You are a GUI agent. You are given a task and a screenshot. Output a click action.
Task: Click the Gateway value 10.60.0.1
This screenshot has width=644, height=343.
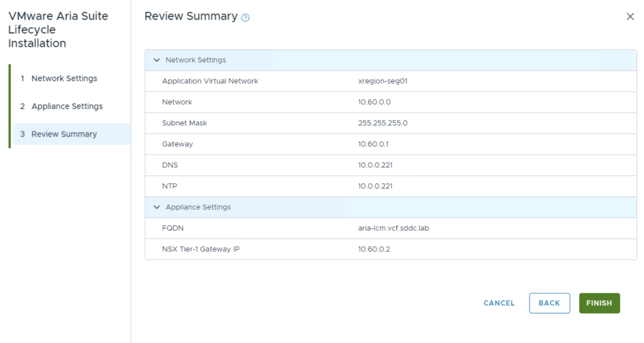(373, 144)
